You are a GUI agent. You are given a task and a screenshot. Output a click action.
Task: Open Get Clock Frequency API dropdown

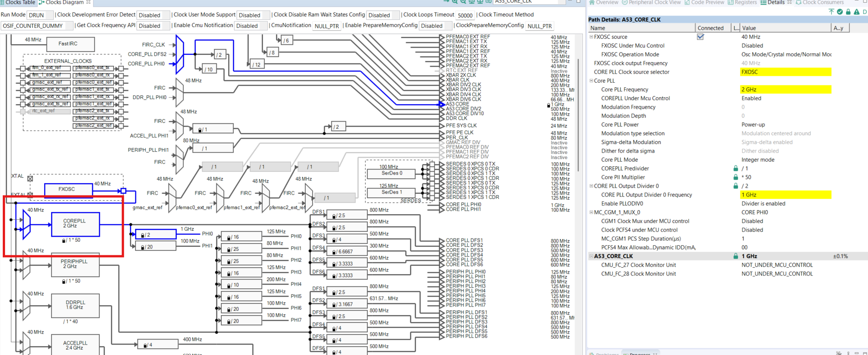click(x=154, y=26)
